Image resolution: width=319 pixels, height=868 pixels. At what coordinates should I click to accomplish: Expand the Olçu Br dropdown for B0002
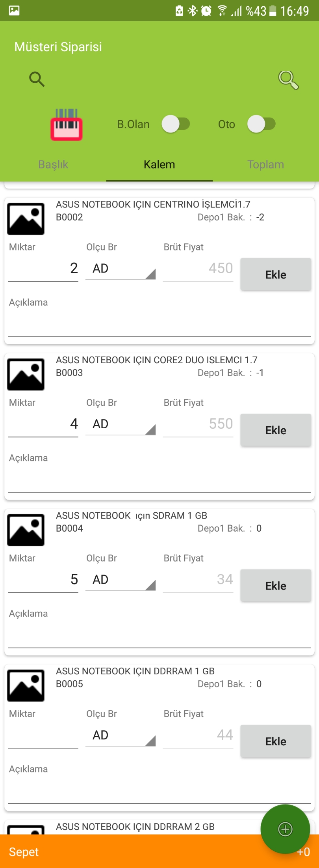[121, 269]
